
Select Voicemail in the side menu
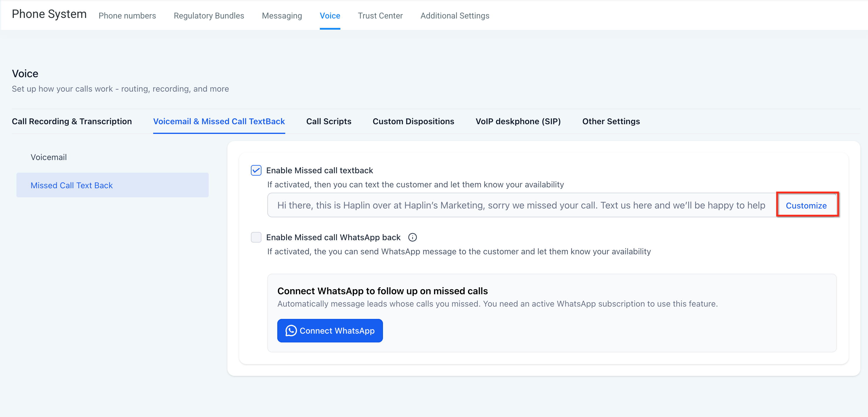pos(48,157)
